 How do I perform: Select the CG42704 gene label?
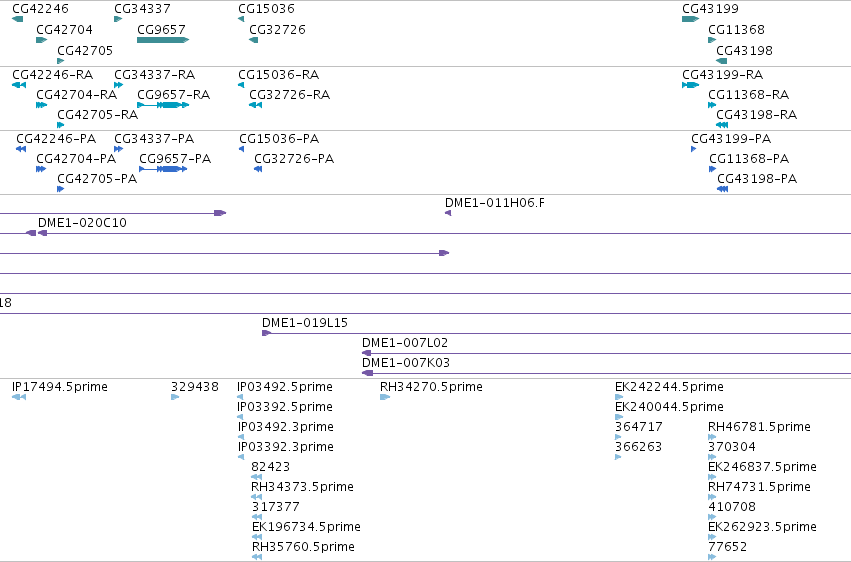click(64, 29)
